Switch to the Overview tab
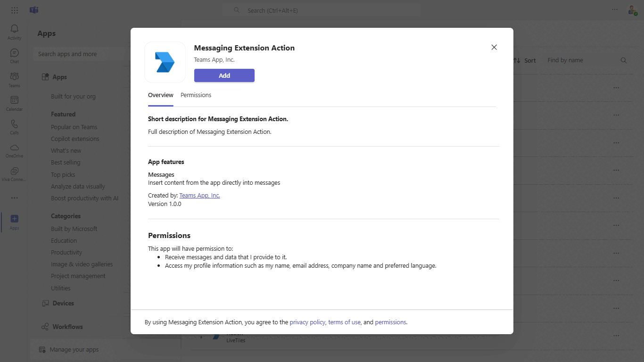Viewport: 644px width, 362px height. click(x=161, y=95)
